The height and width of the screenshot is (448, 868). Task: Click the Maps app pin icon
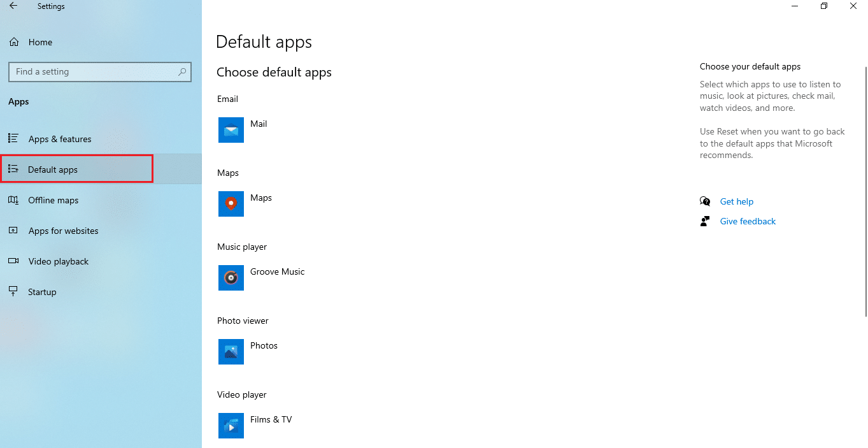231,204
